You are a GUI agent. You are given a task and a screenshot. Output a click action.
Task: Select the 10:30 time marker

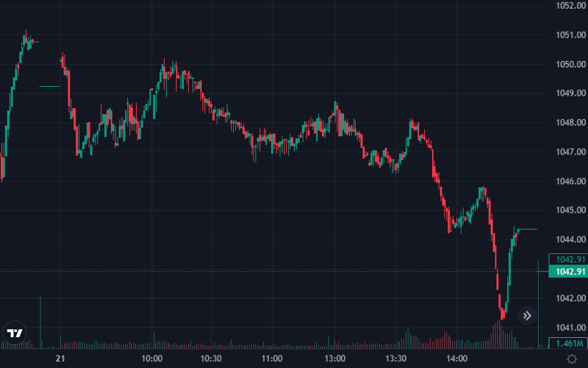click(x=211, y=358)
